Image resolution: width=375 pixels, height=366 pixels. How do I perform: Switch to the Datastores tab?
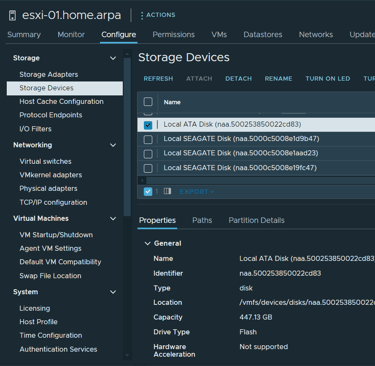click(263, 35)
